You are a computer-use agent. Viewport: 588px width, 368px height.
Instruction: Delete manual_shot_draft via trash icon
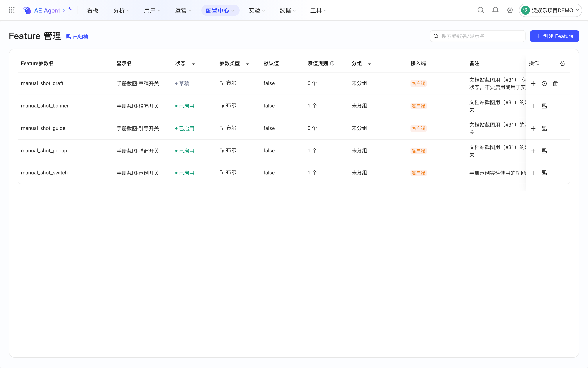coord(555,84)
